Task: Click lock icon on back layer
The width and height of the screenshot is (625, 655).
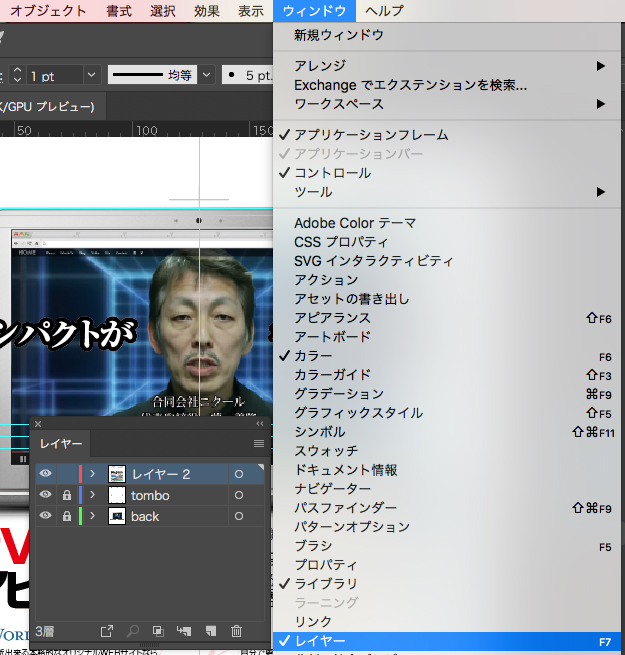Action: tap(66, 516)
